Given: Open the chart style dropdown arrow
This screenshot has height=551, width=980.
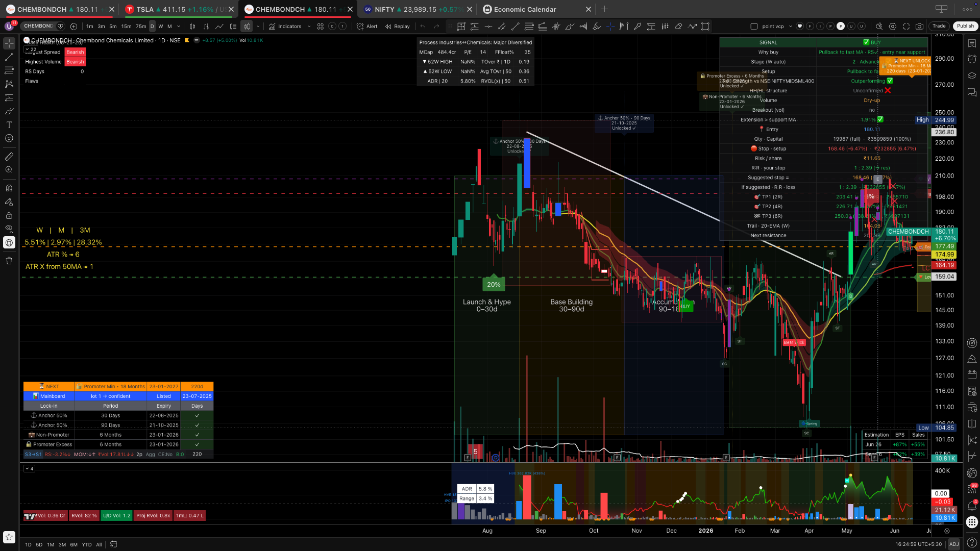Looking at the screenshot, I should (x=258, y=26).
